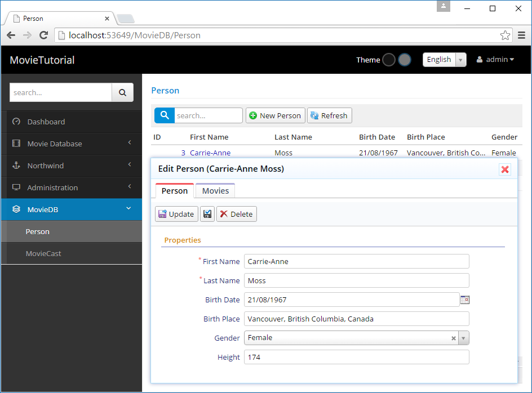Reload the page in the browser
The height and width of the screenshot is (393, 532).
43,35
